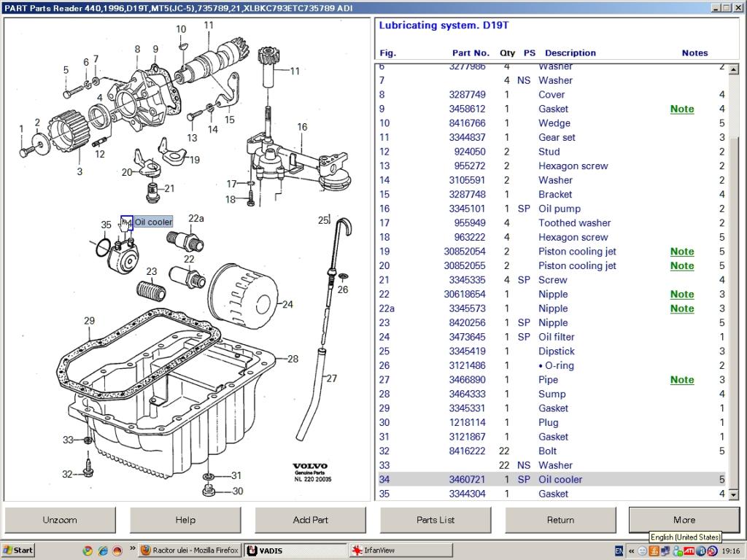Click callout 16 above the oil pump

tap(302, 127)
